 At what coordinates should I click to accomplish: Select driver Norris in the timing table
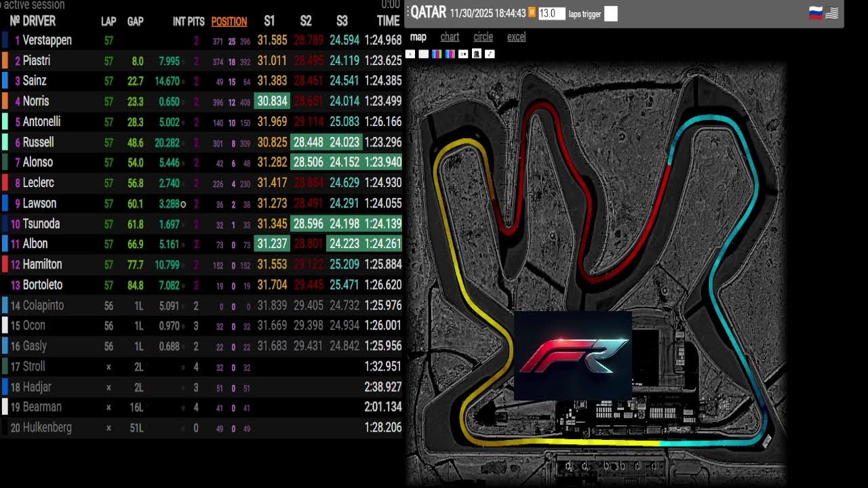36,101
